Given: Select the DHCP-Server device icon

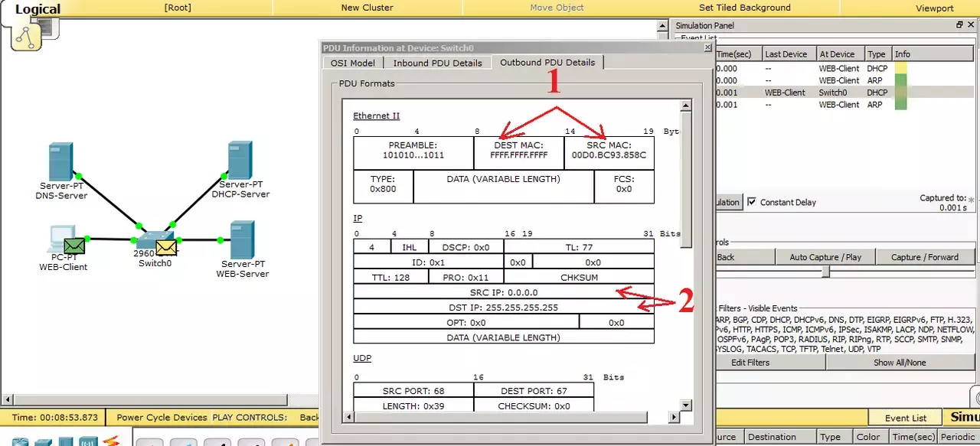Looking at the screenshot, I should point(240,160).
